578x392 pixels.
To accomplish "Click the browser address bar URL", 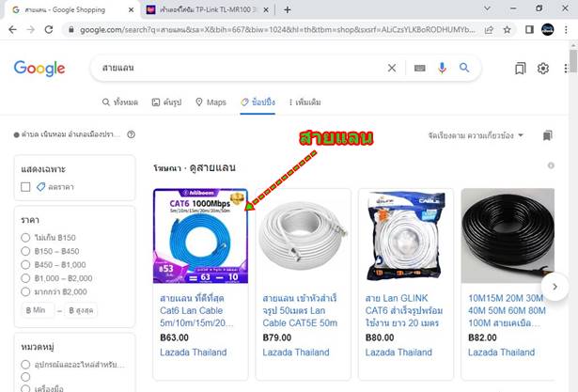I will [277, 30].
